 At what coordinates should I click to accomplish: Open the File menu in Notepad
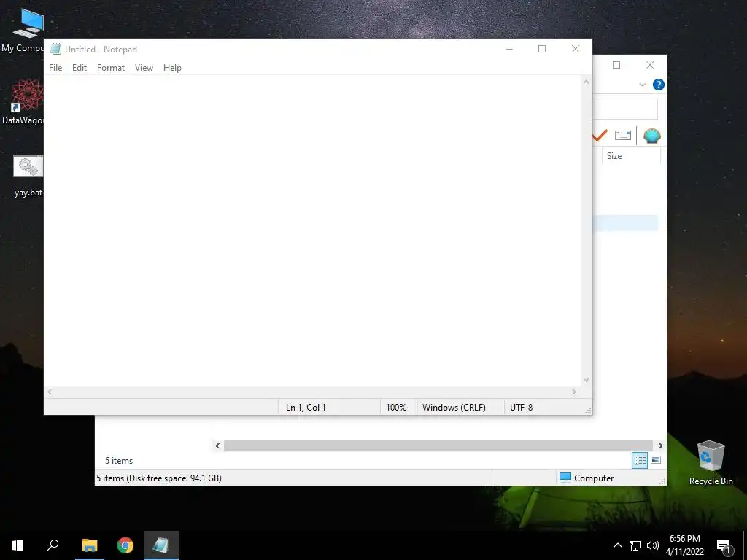click(55, 68)
